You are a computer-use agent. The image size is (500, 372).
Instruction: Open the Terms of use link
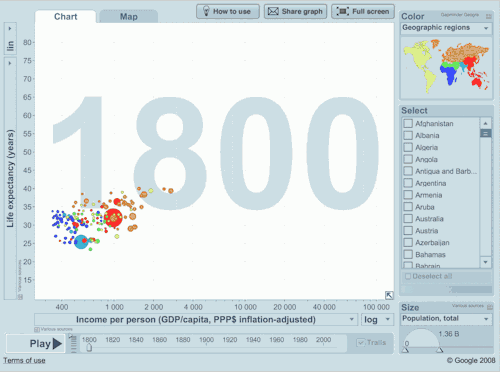pos(24,360)
